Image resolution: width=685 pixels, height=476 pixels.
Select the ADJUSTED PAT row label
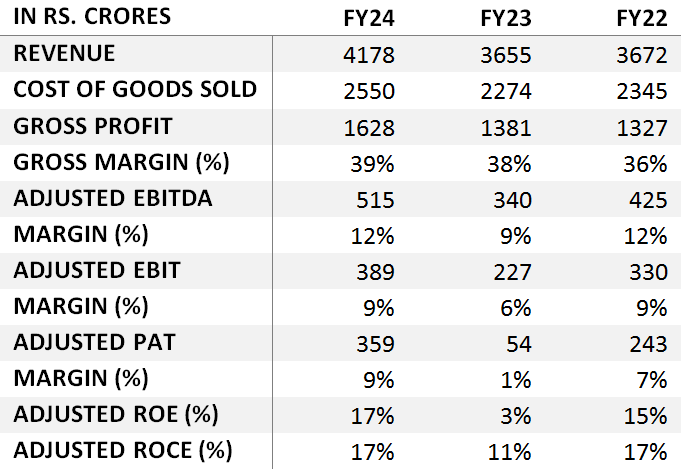(x=94, y=343)
